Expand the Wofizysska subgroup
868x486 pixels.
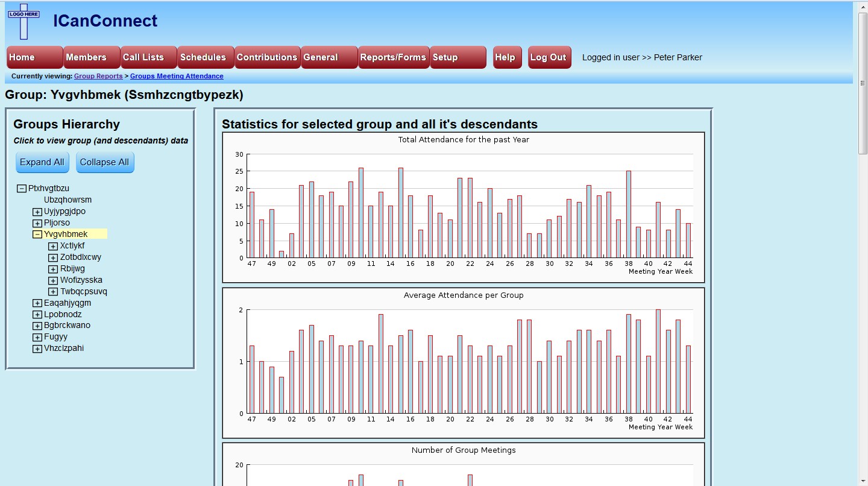tap(53, 280)
